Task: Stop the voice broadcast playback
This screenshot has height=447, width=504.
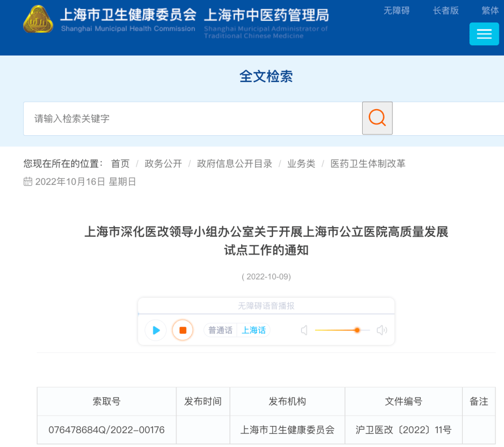Action: [x=182, y=330]
